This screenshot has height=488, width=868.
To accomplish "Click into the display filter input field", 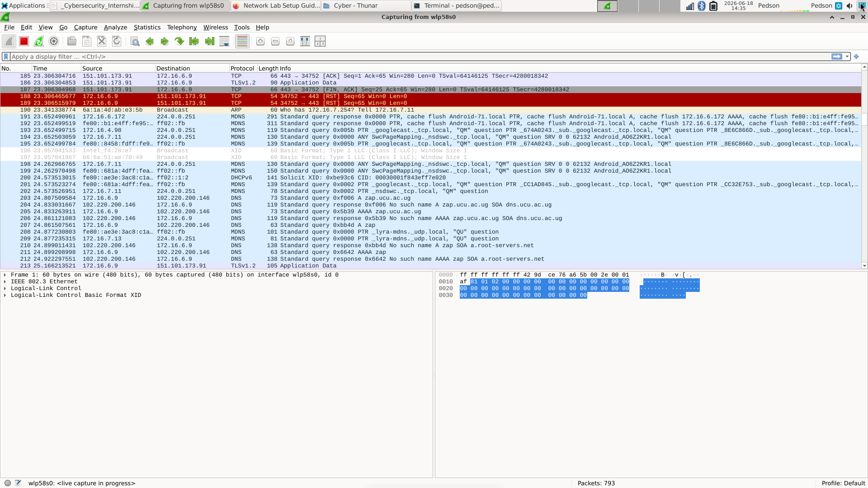I will point(420,56).
